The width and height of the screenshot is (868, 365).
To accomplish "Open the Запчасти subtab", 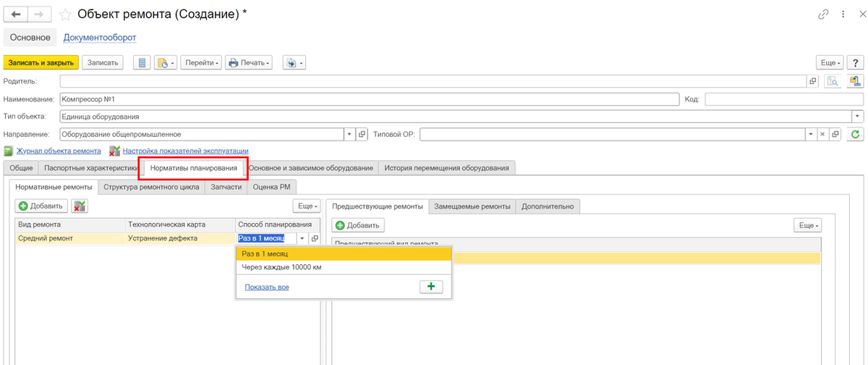I will (x=225, y=187).
